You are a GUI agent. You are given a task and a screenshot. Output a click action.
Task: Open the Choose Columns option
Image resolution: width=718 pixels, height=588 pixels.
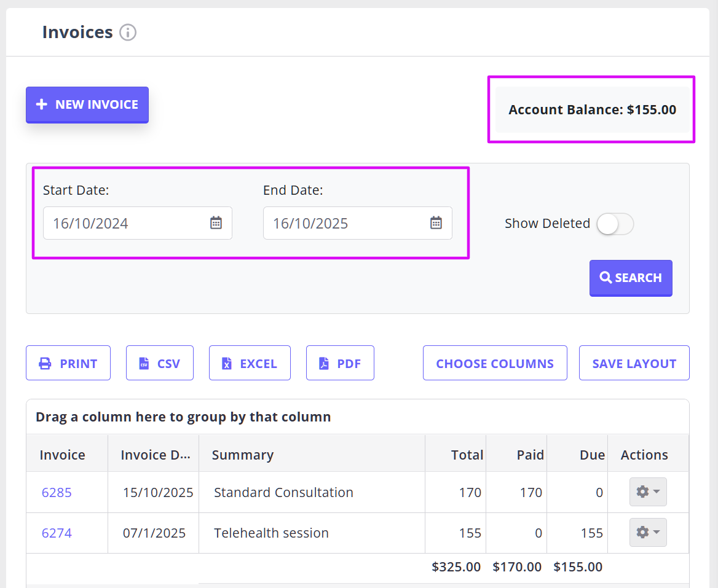tap(495, 363)
